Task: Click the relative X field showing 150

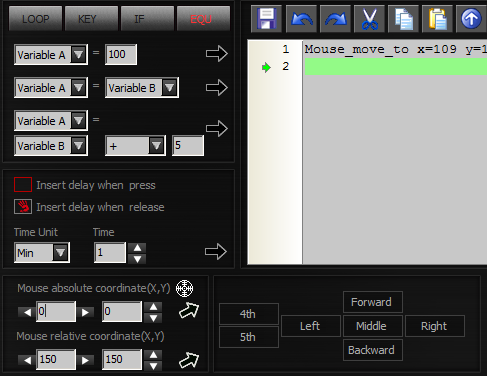Action: [x=56, y=360]
